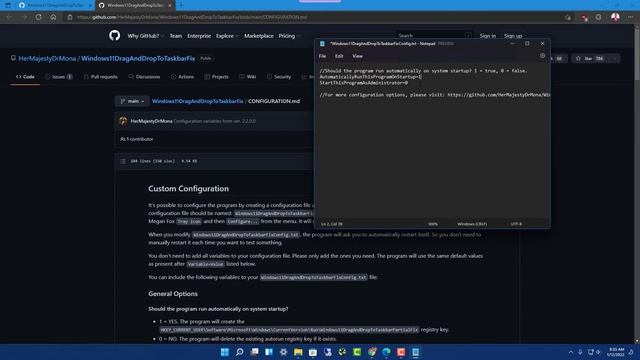
Task: Open a new browser tab
Action: point(181,5)
